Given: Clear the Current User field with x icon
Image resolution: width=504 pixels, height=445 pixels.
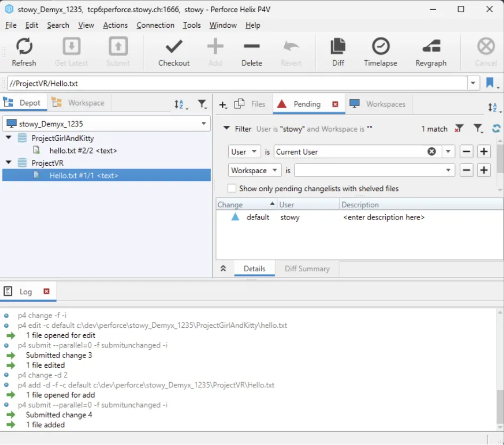Looking at the screenshot, I should pos(431,151).
